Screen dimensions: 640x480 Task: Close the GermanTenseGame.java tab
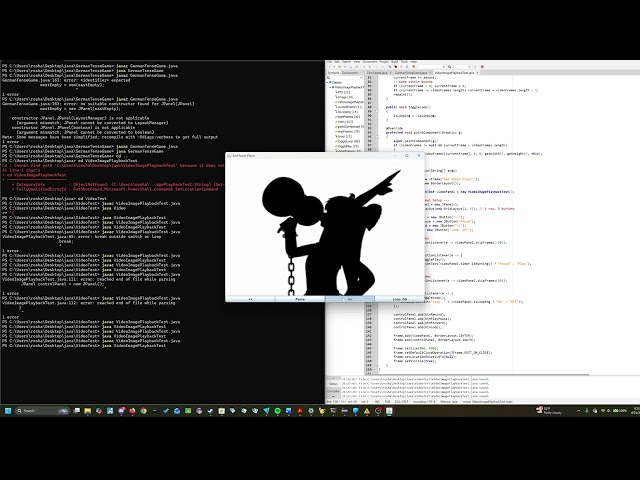point(430,73)
